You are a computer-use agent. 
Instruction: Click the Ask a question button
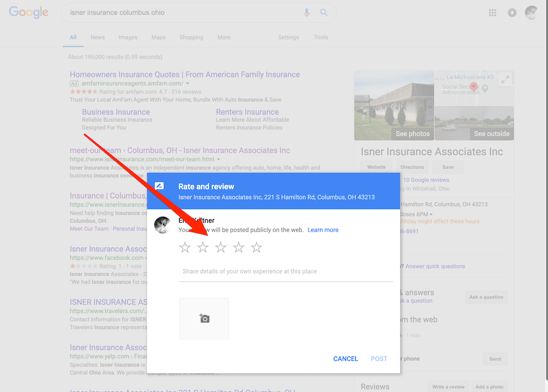click(x=486, y=297)
